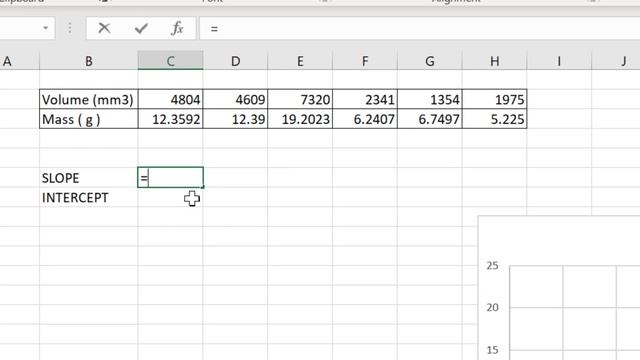Click the chart axis label 15
640x360 pixels.
492,350
